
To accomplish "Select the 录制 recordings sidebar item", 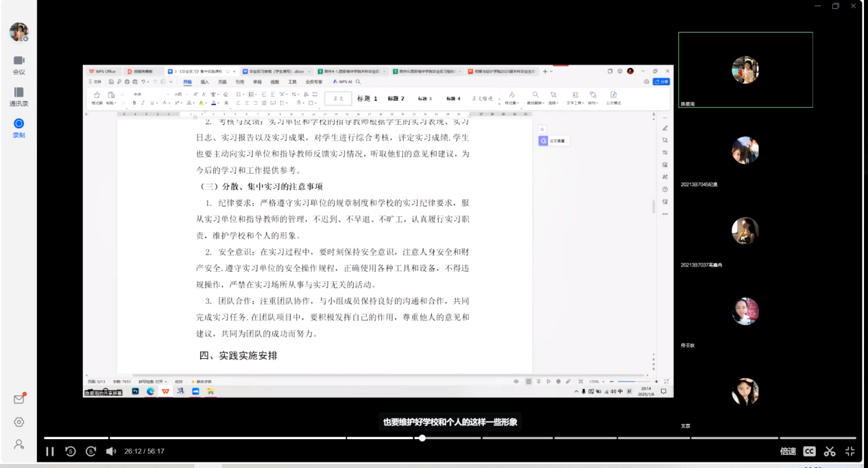I will [19, 128].
